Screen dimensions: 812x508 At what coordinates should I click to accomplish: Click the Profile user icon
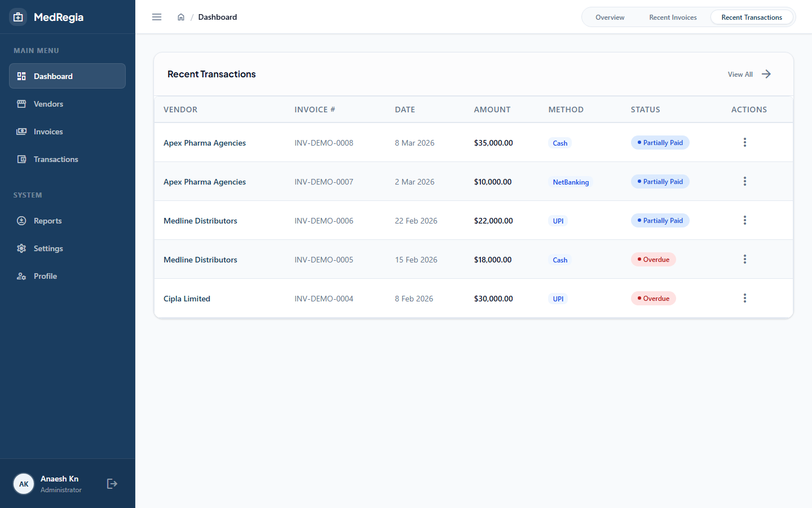point(21,276)
